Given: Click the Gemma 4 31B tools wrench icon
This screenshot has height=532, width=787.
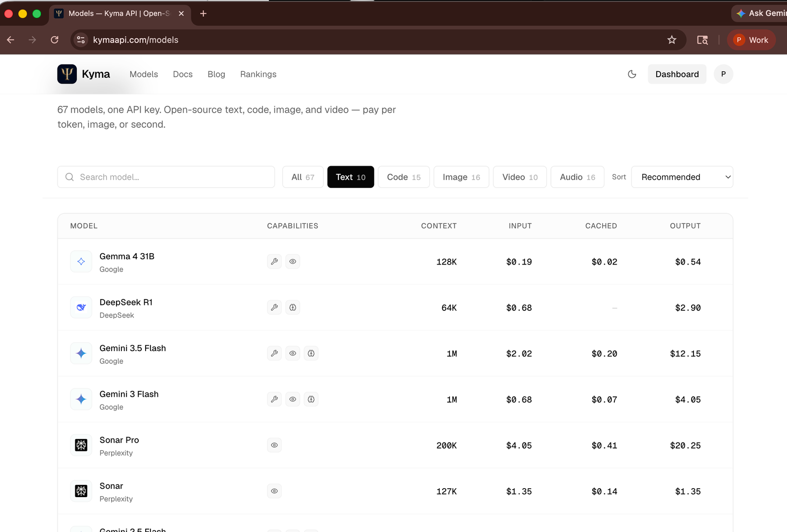Looking at the screenshot, I should click(x=274, y=262).
